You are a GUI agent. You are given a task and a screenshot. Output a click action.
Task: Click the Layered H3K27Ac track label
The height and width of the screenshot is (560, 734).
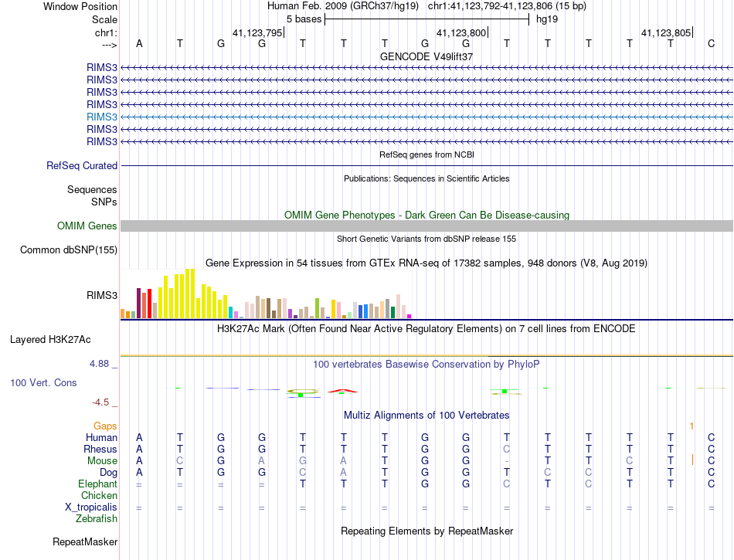(x=50, y=340)
